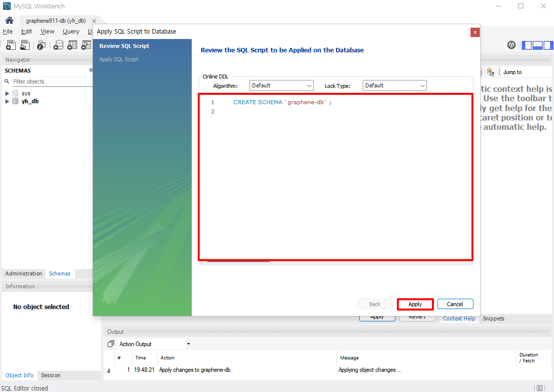Click the search magnifier beside Filter objects

coord(7,81)
